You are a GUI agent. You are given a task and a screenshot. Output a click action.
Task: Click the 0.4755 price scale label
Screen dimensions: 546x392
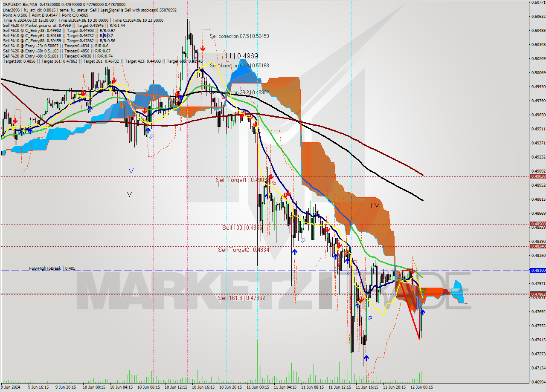click(x=538, y=326)
